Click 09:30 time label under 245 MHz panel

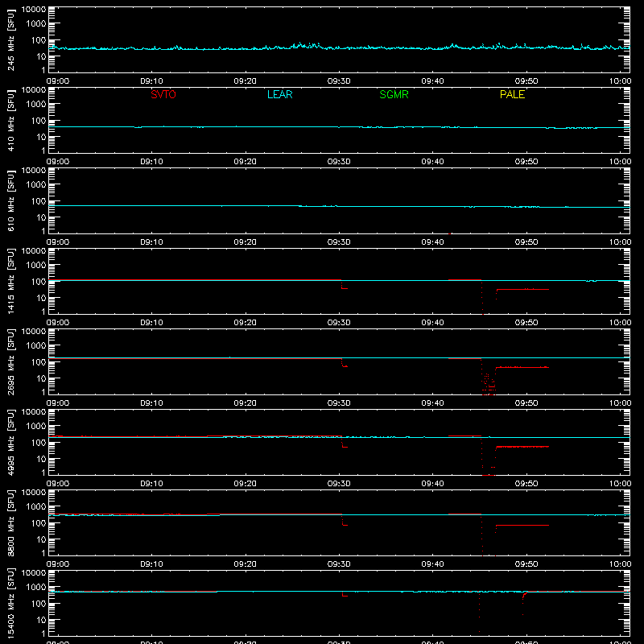pos(339,81)
